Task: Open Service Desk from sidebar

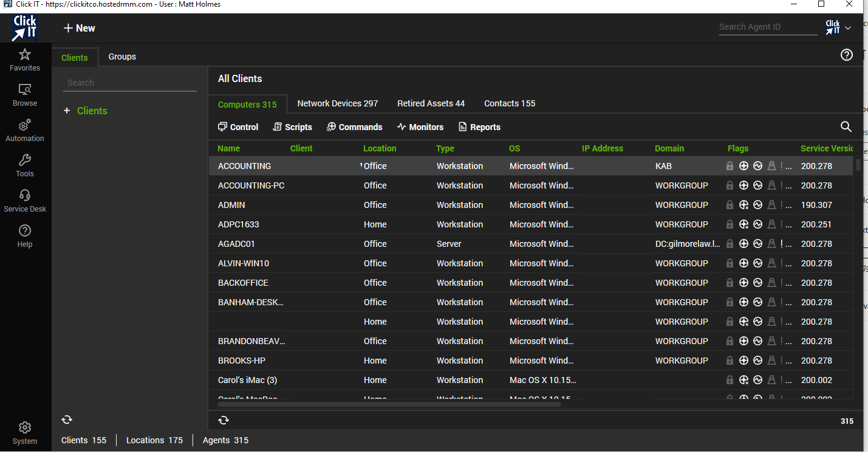Action: click(x=25, y=201)
